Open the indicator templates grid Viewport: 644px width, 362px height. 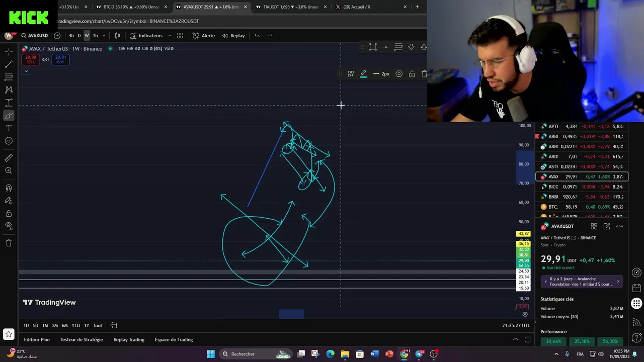coord(180,36)
